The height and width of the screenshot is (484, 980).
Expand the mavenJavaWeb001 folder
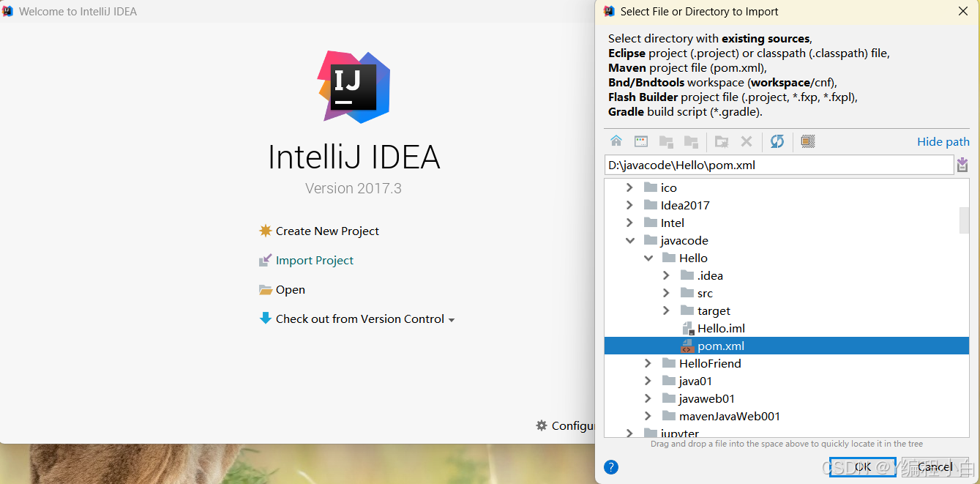tap(648, 416)
